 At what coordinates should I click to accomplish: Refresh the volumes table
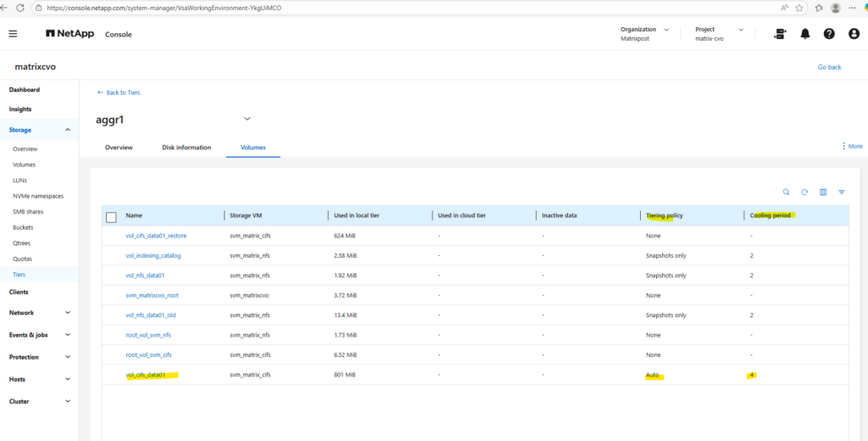[804, 193]
